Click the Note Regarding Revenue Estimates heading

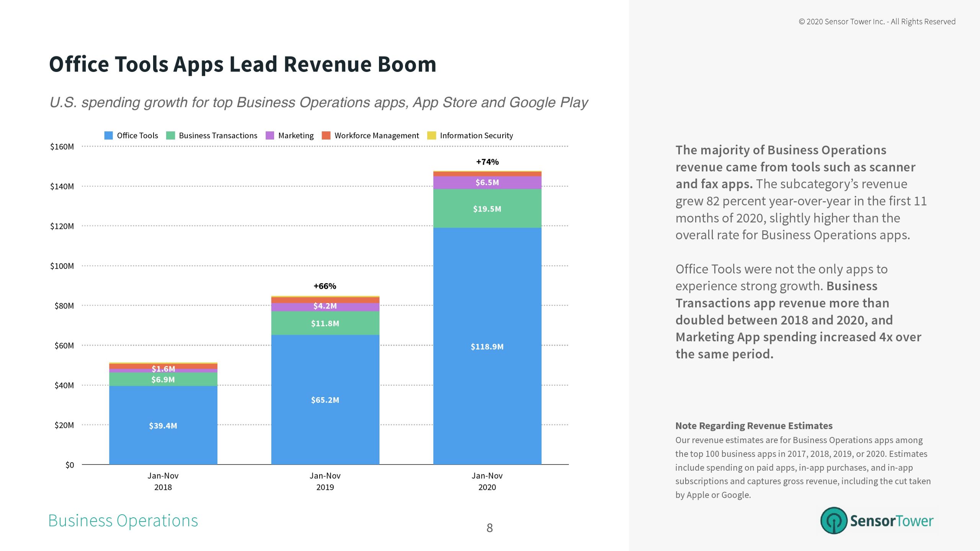point(754,426)
